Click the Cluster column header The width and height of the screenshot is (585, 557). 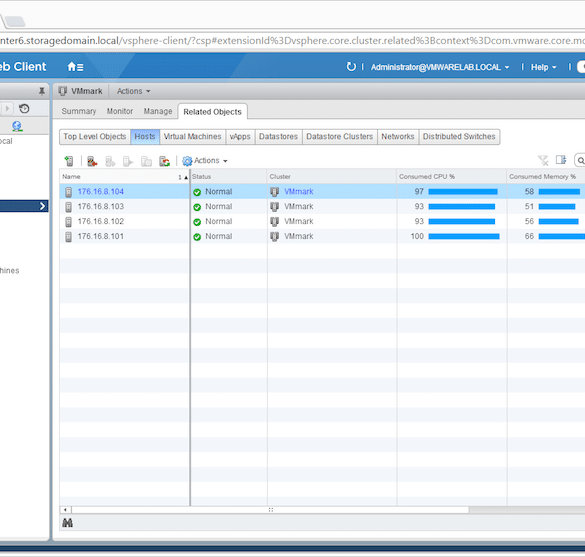point(332,176)
